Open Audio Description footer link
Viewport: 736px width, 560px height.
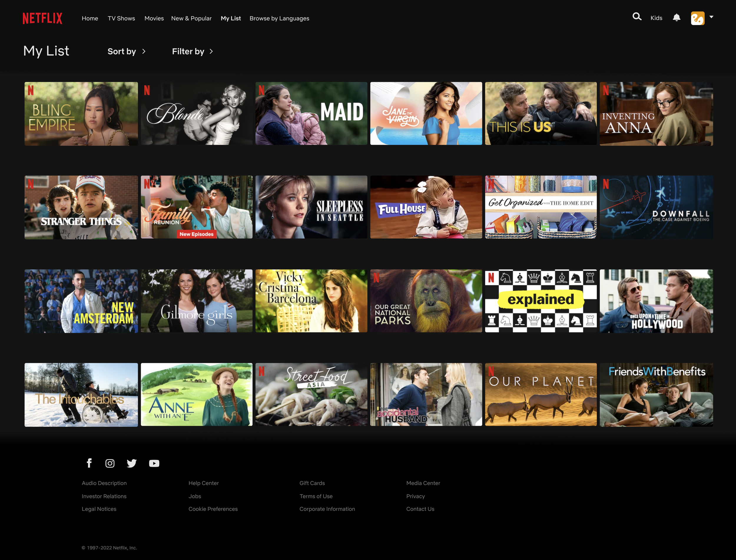pyautogui.click(x=104, y=483)
